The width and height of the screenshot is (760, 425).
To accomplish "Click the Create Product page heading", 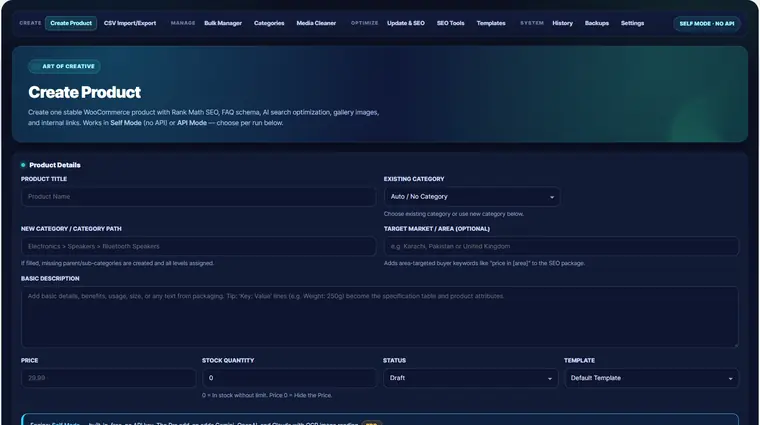I will coord(84,92).
